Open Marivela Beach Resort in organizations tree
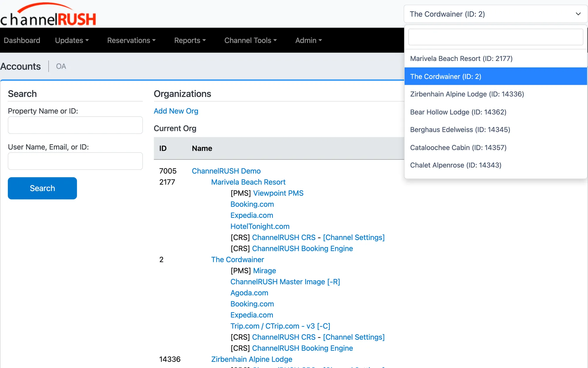The height and width of the screenshot is (368, 588). click(248, 182)
